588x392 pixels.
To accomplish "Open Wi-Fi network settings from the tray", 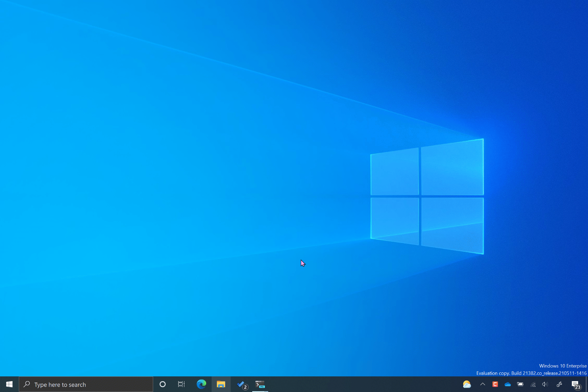I will click(532, 384).
